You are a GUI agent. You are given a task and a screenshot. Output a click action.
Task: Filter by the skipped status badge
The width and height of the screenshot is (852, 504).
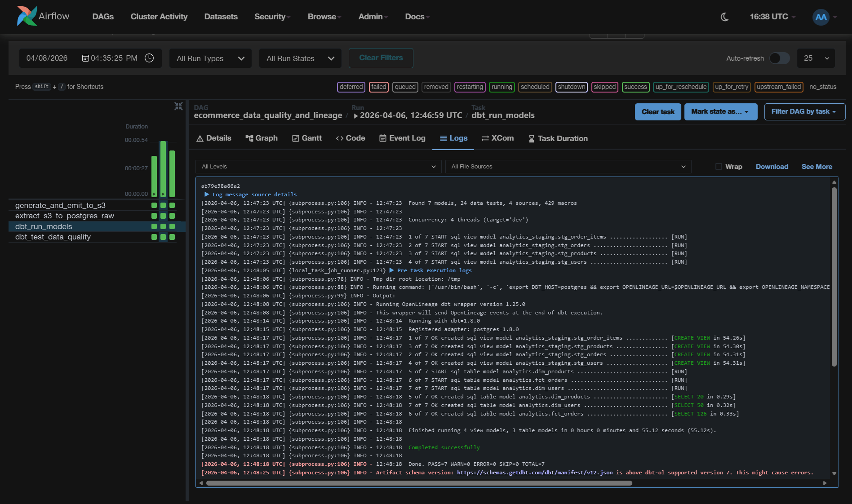tap(604, 87)
